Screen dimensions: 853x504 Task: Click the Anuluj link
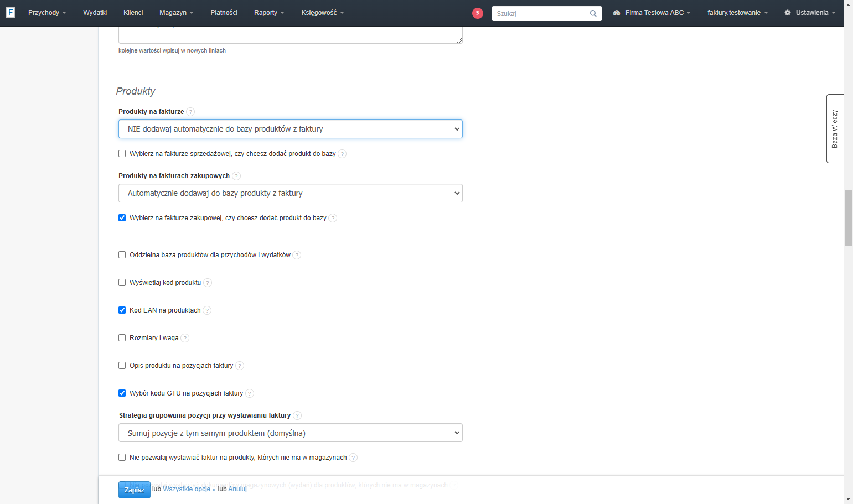tap(237, 489)
